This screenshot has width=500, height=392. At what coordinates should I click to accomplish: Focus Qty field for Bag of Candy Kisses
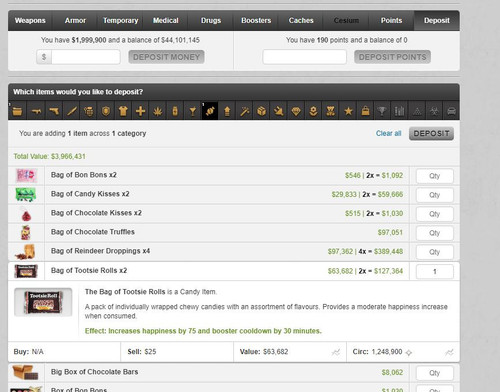[435, 195]
